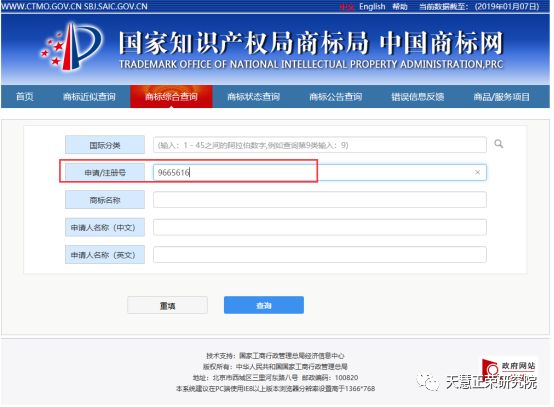Click the 政府网站 badge icon

(x=509, y=370)
